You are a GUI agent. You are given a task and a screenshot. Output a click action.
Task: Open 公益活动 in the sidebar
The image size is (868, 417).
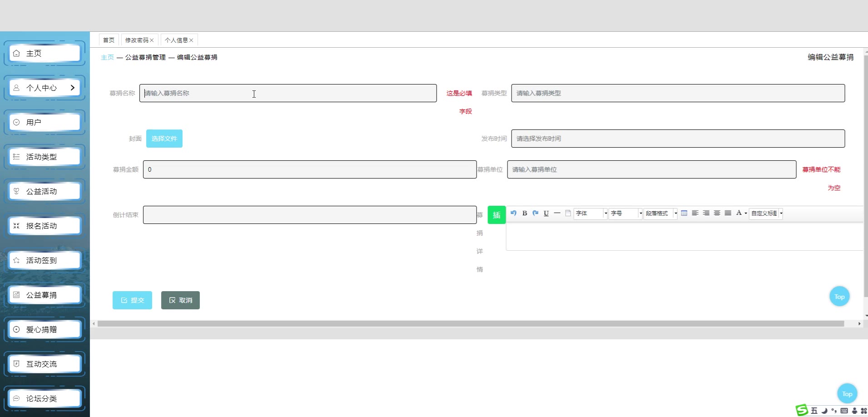[x=44, y=191]
